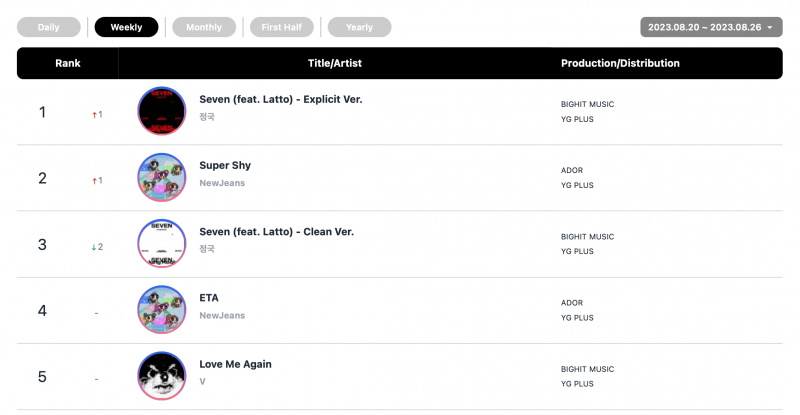Screen dimensions: 800x415
Task: Open Super Shy album artwork
Action: (162, 177)
